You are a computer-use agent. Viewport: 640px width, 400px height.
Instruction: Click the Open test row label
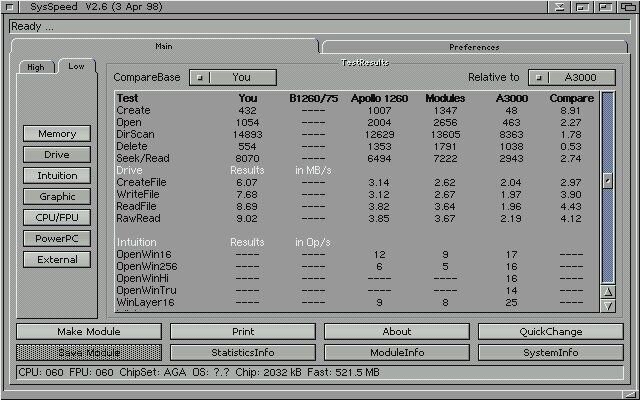coord(129,122)
